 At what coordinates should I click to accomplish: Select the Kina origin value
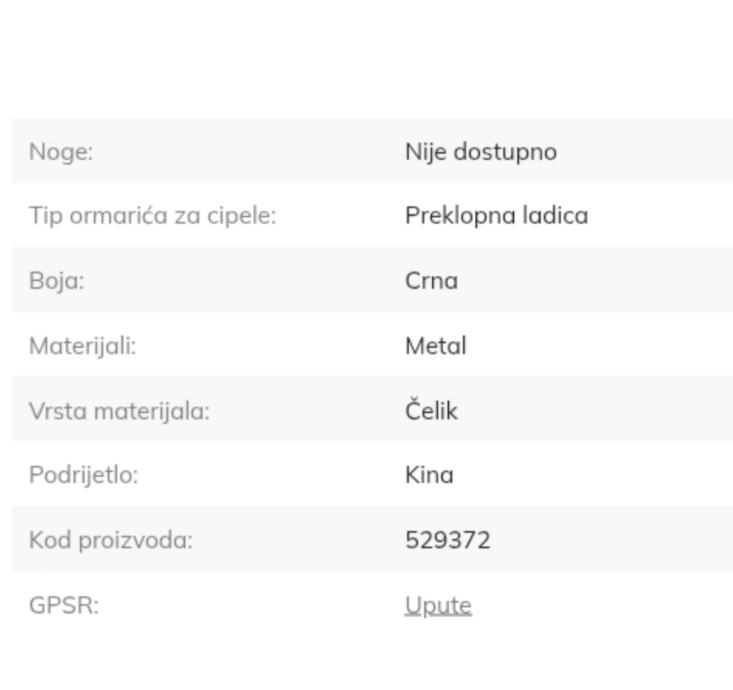tap(429, 475)
